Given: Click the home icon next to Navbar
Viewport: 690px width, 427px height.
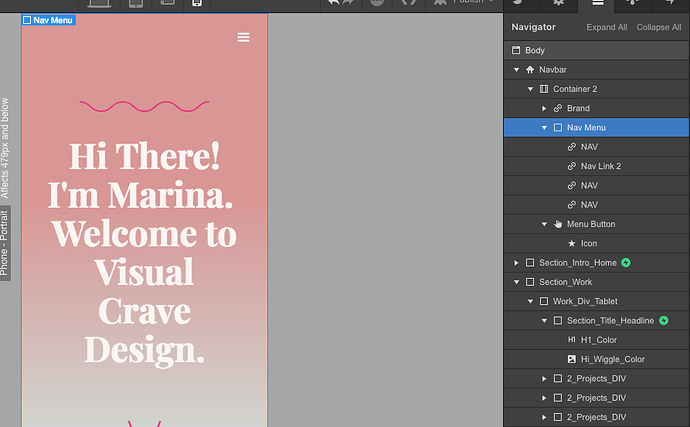Looking at the screenshot, I should [x=530, y=70].
